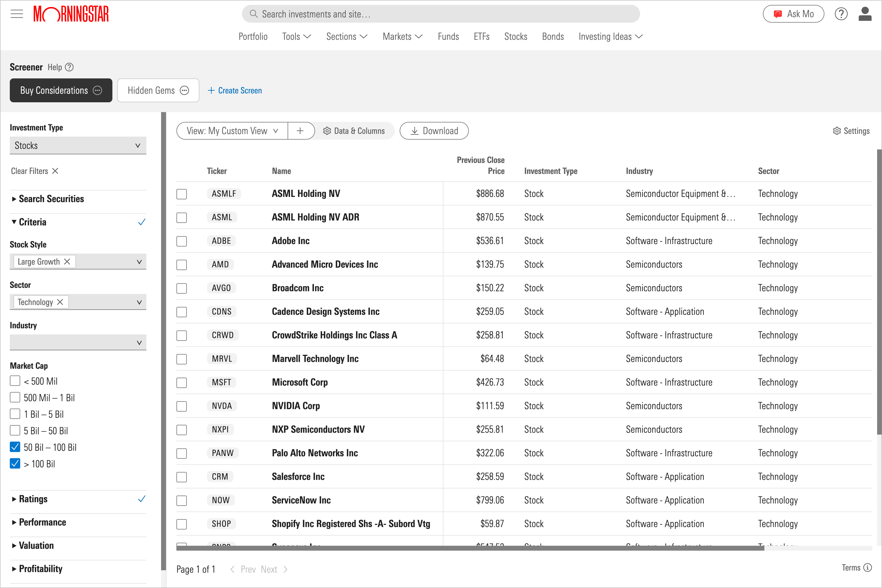Open Buy Considerations options ellipsis
This screenshot has height=588, width=882.
pyautogui.click(x=97, y=90)
